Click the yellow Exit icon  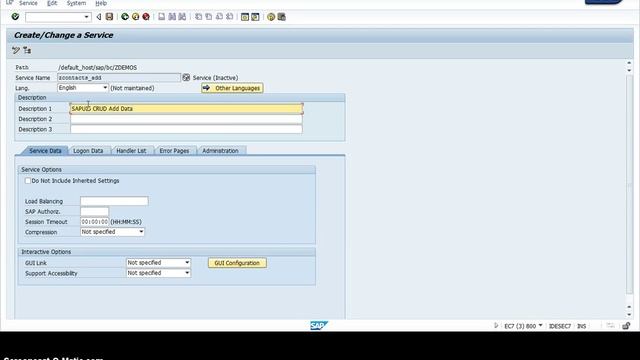[x=136, y=17]
